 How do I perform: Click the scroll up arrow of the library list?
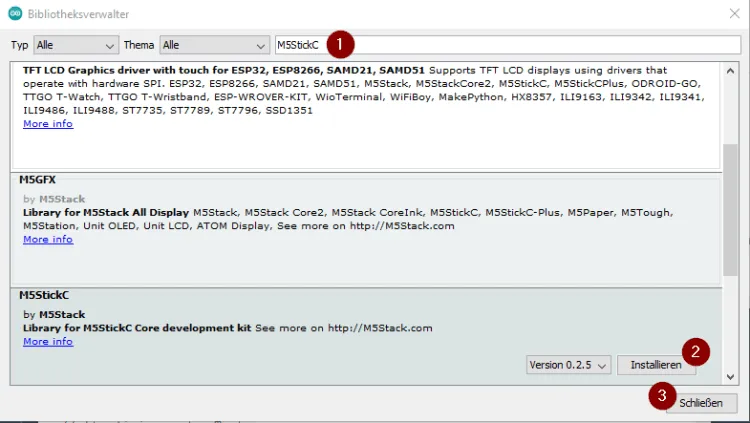730,71
